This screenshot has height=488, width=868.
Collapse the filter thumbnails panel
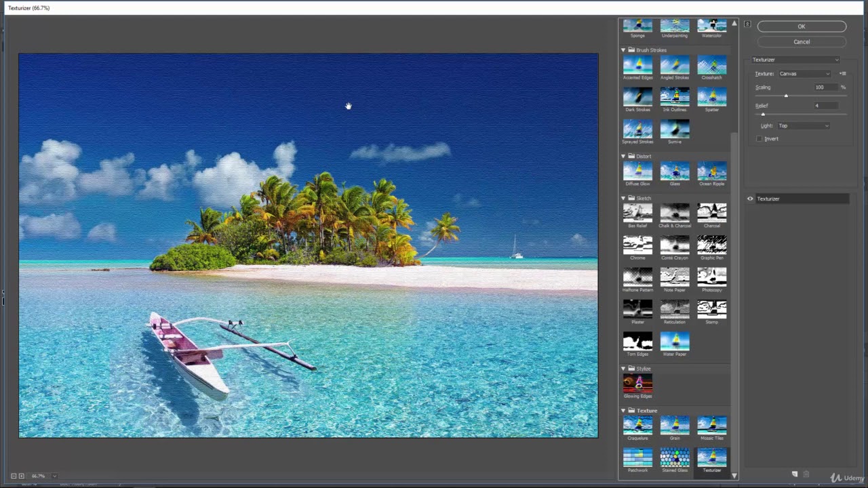click(x=747, y=24)
